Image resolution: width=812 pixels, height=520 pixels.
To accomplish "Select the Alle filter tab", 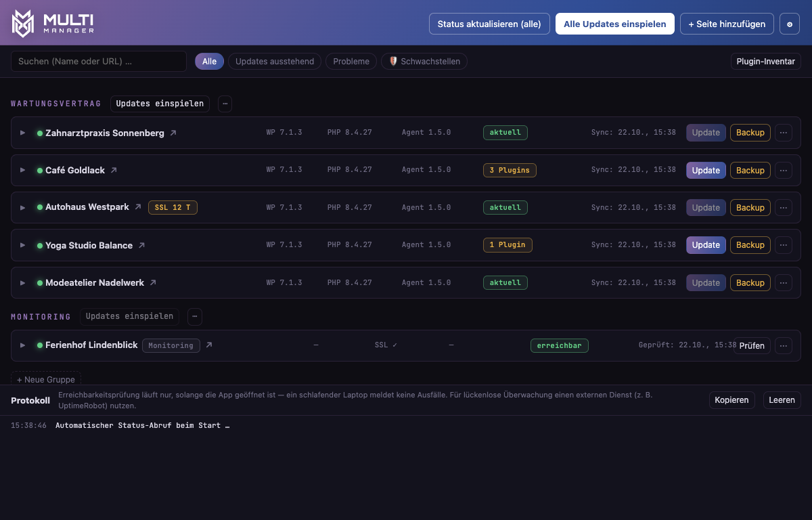I will click(x=209, y=62).
